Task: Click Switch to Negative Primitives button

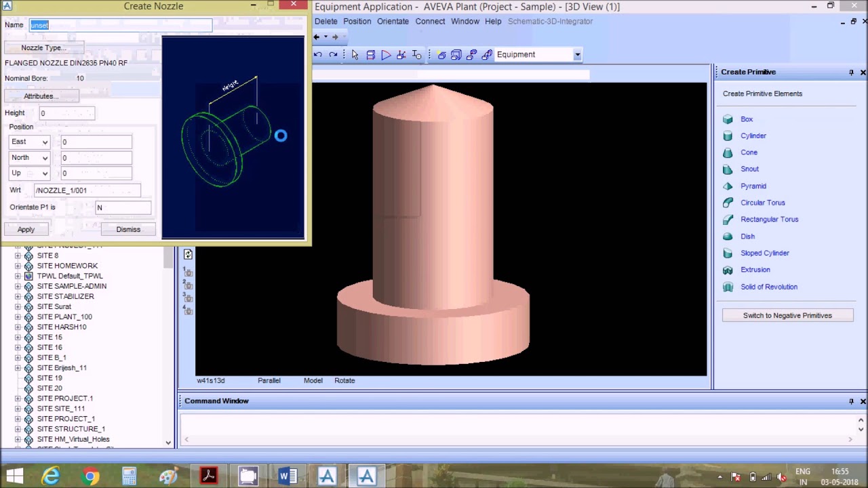Action: tap(787, 315)
